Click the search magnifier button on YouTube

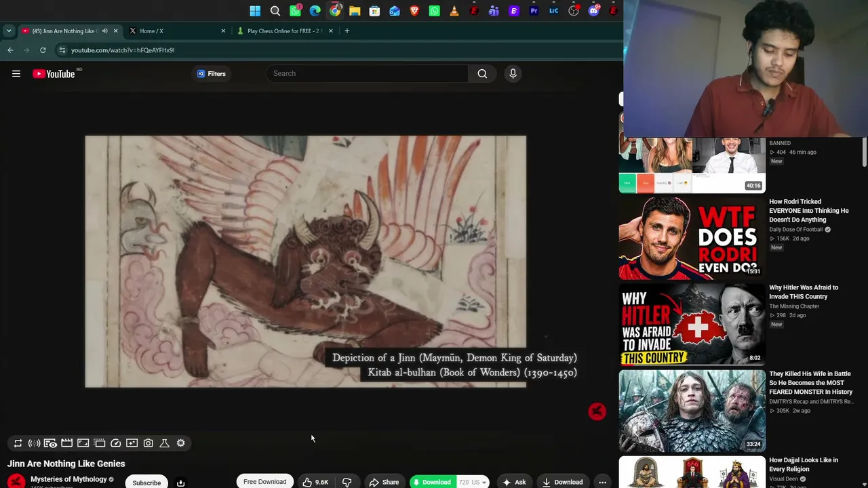click(482, 73)
